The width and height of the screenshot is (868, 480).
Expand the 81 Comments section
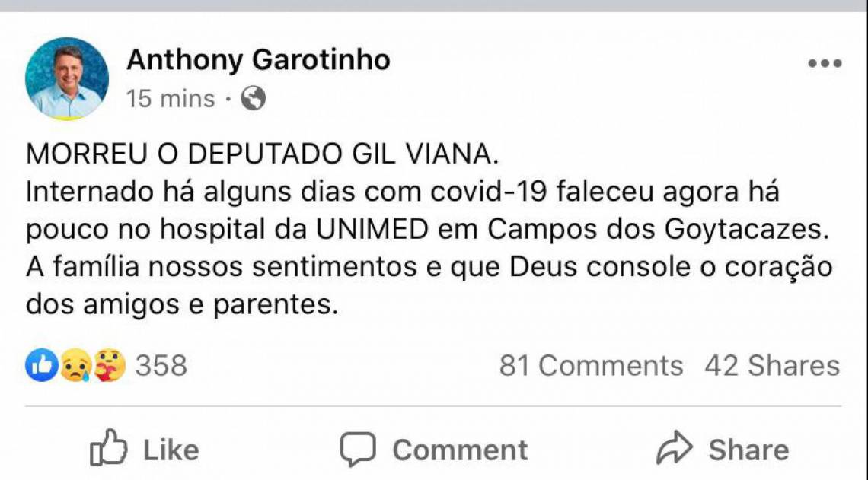pos(592,366)
